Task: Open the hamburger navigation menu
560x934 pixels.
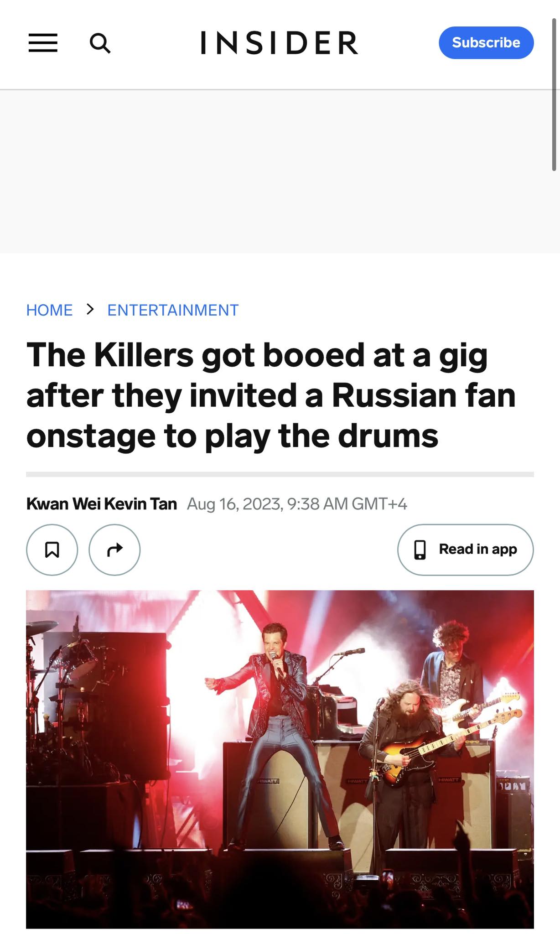Action: coord(43,43)
